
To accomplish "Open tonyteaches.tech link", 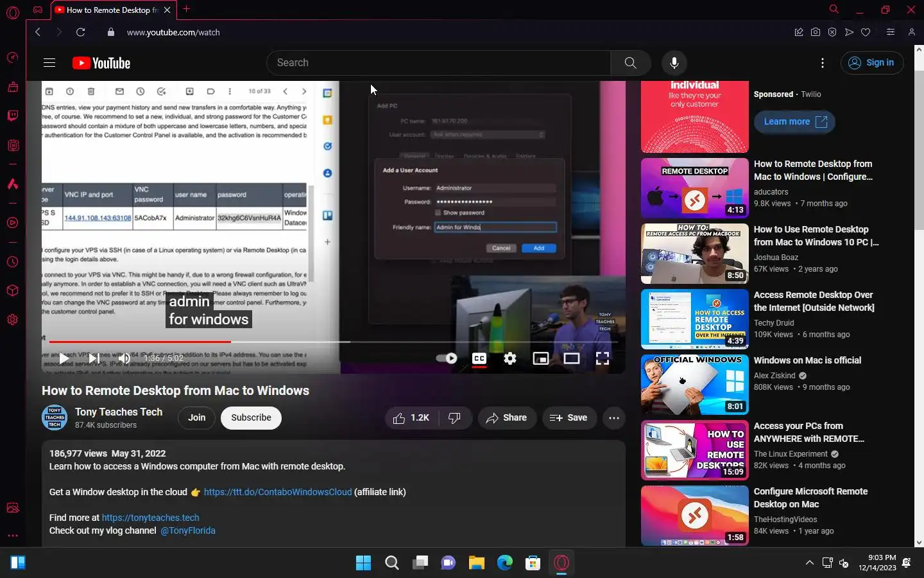I will click(x=151, y=518).
